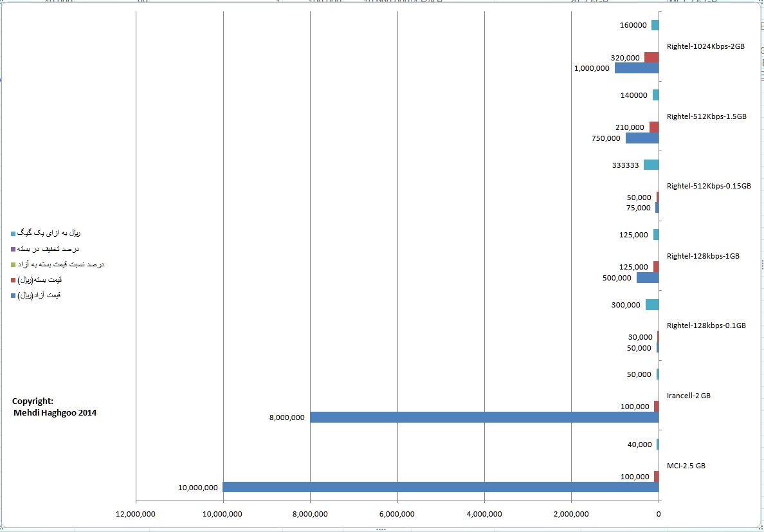Select the 500,000 data label

tap(617, 278)
